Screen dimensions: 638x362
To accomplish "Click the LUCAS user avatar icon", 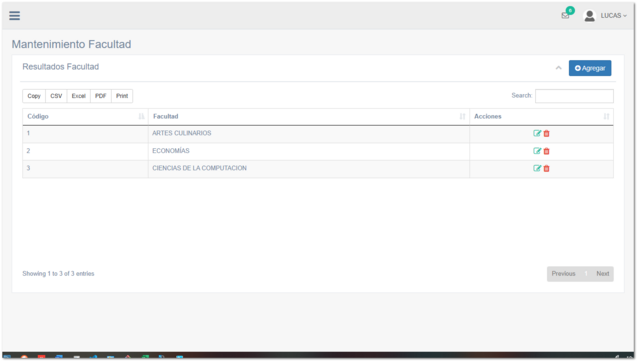I will 589,15.
